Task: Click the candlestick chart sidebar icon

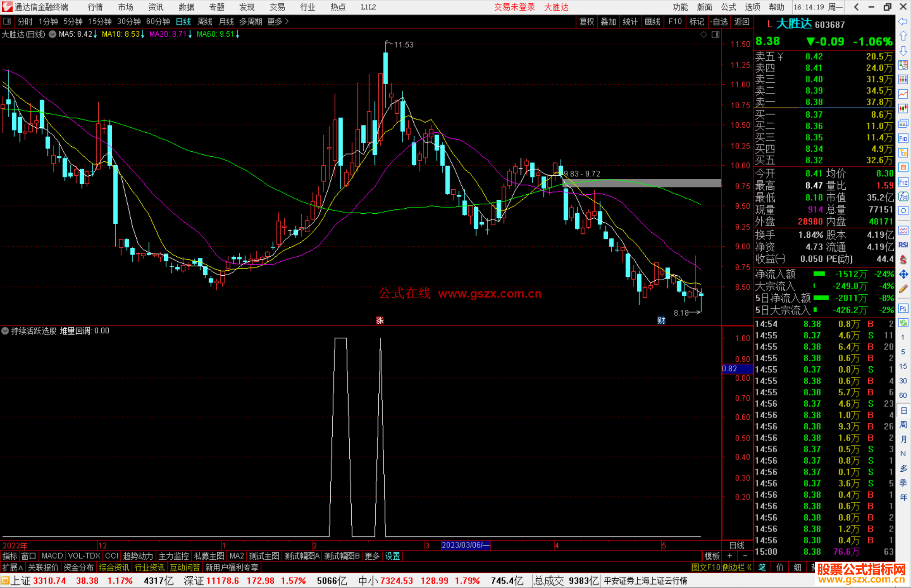Action: click(x=903, y=109)
